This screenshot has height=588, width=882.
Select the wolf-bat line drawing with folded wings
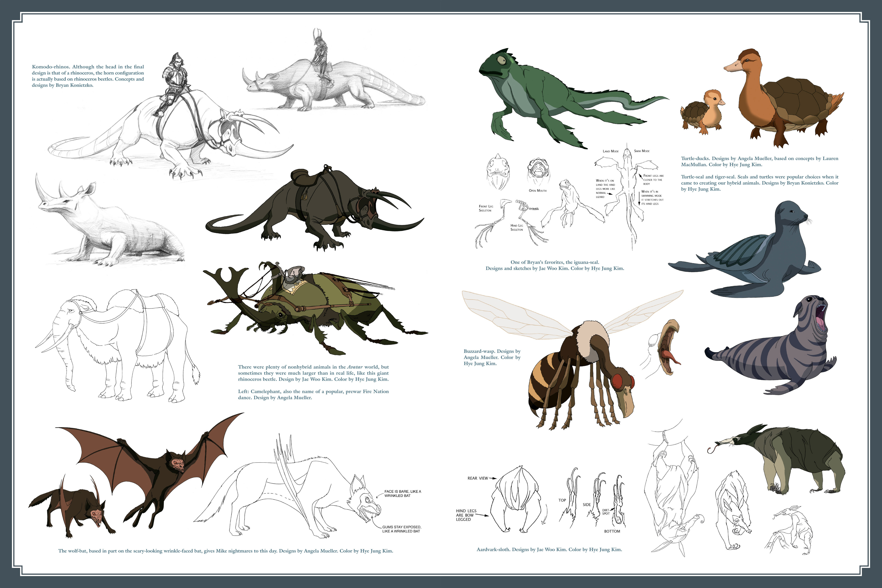(288, 486)
